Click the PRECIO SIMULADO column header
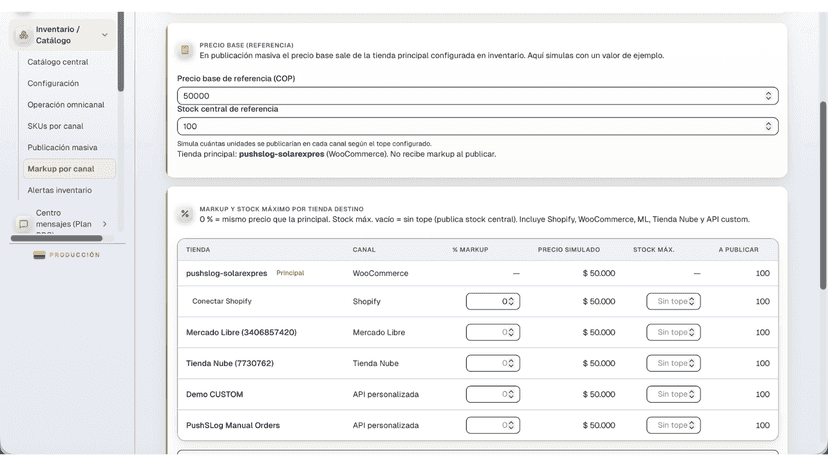Screen dimensions: 828x466 point(569,249)
